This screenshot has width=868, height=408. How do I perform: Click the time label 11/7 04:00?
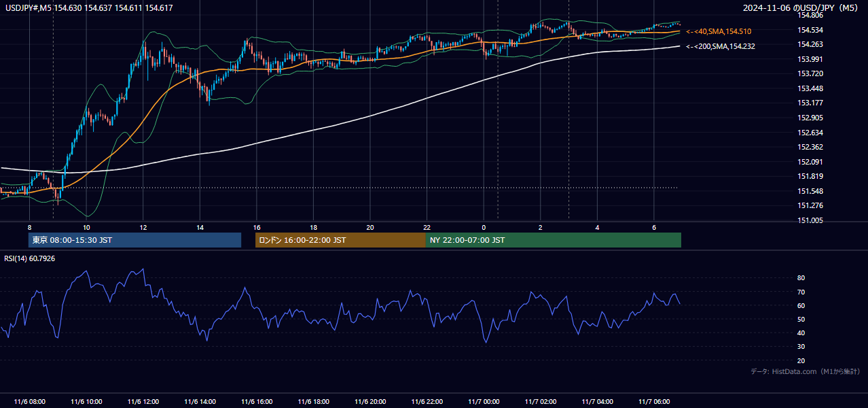coord(597,402)
